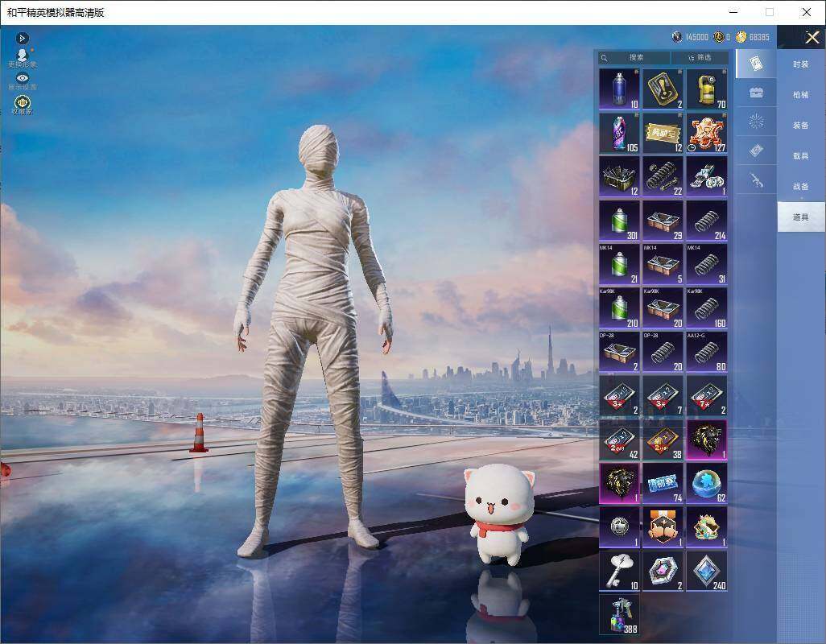Select the hexagon gem item (2)

[663, 571]
